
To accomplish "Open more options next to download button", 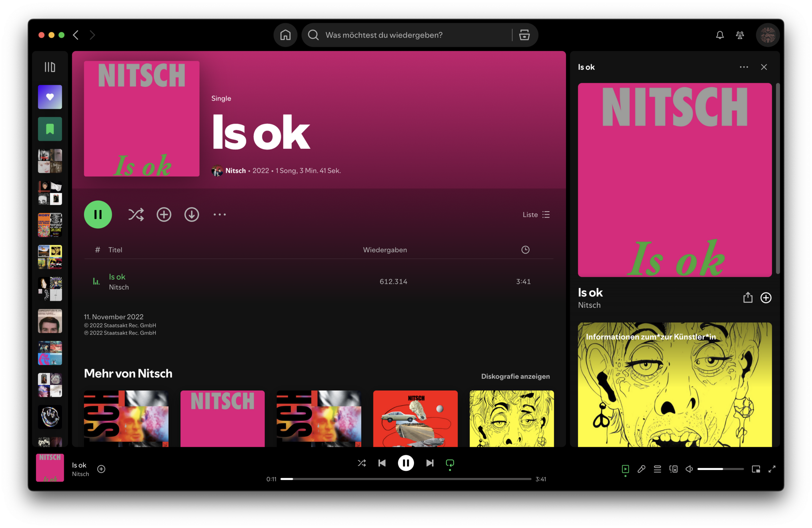I will click(x=220, y=215).
